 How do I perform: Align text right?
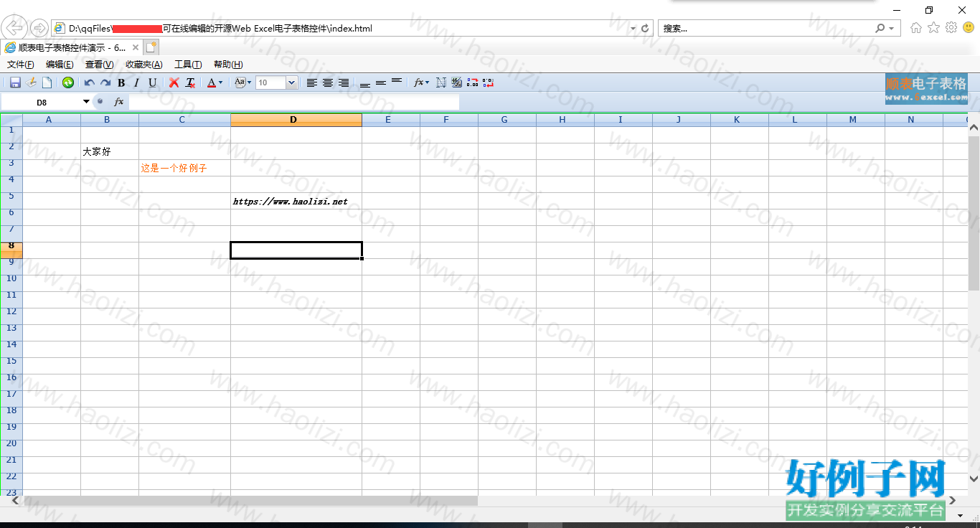(344, 82)
